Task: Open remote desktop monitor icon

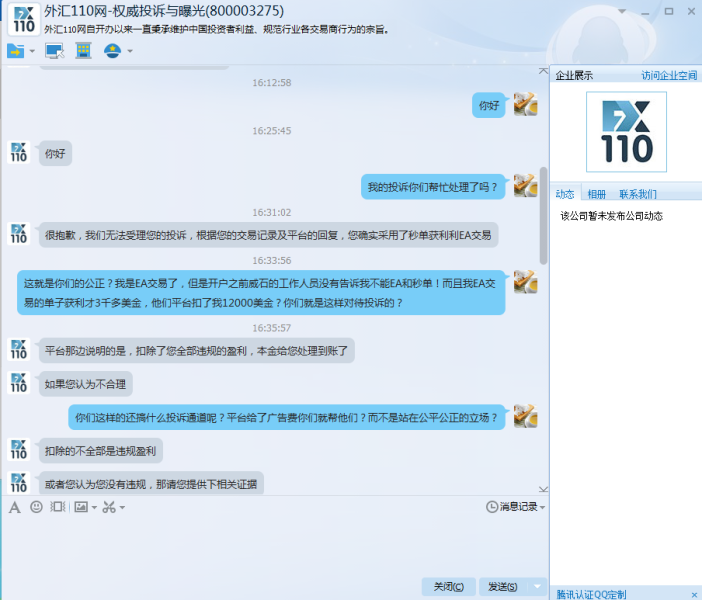Action: tap(54, 51)
